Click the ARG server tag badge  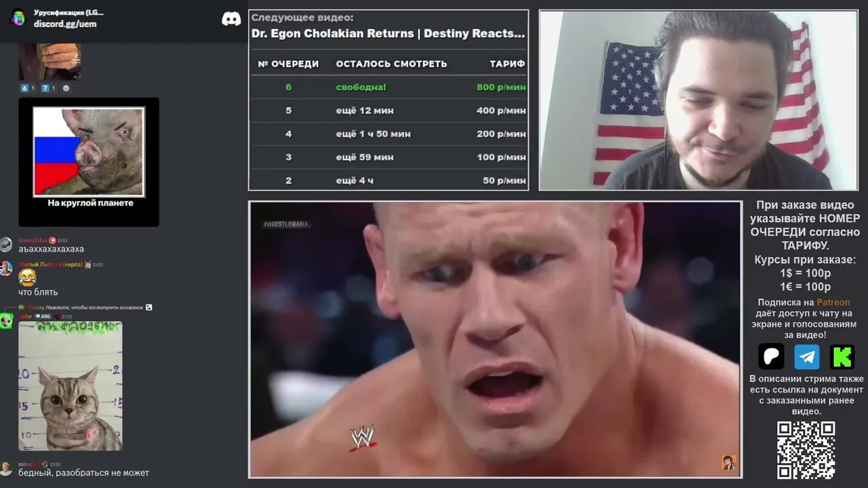tap(43, 317)
